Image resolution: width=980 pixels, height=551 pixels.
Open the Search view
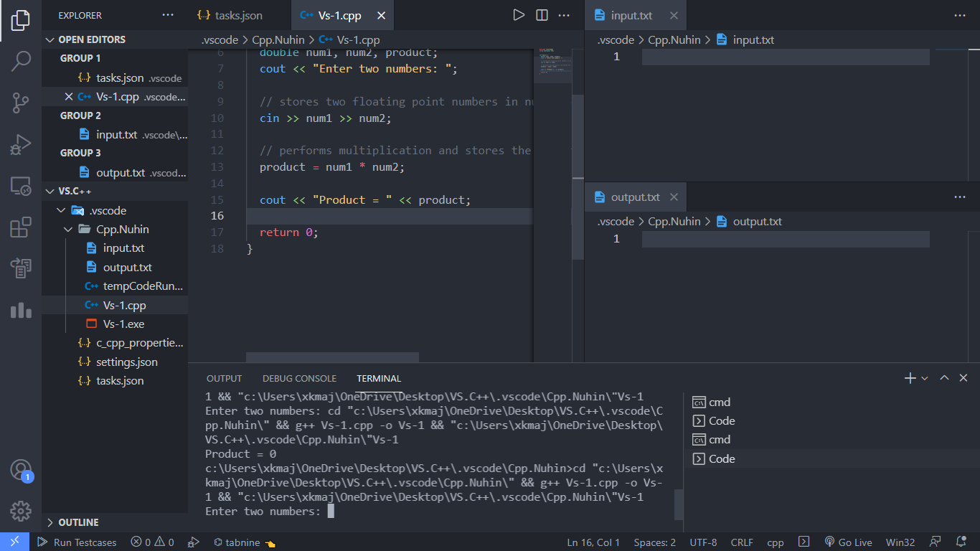19,62
